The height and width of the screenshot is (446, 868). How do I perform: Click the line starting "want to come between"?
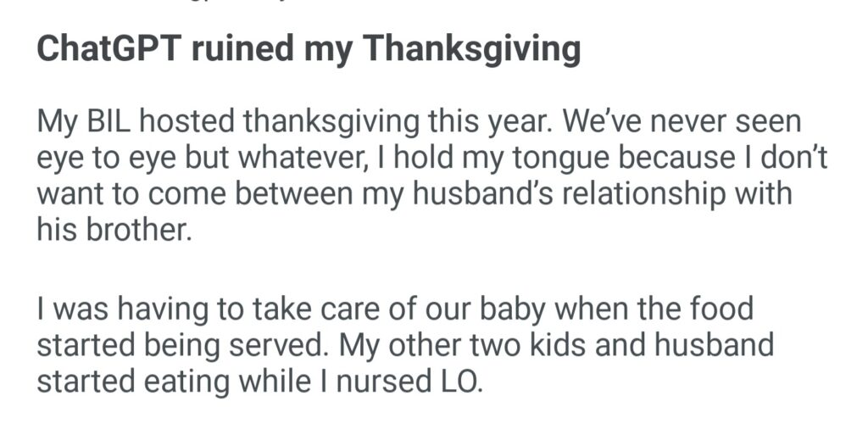coord(414,194)
